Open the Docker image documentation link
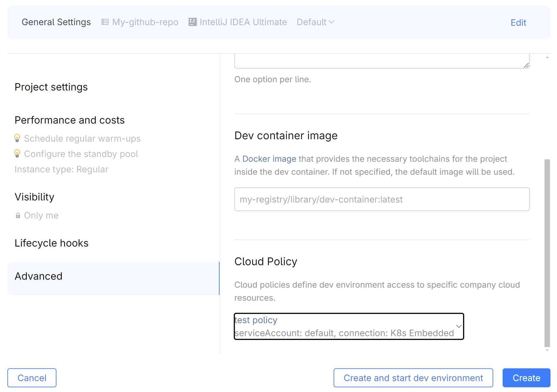The height and width of the screenshot is (392, 557). click(x=269, y=159)
